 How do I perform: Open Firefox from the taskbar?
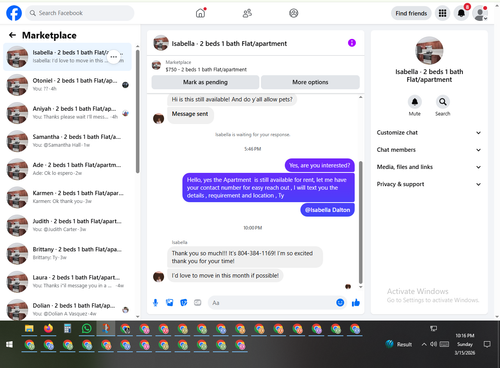point(48,329)
